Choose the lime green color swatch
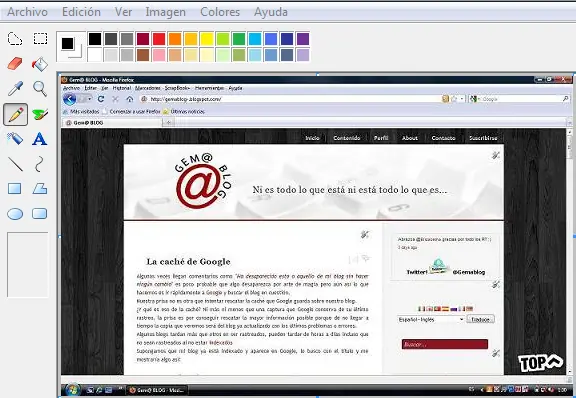The width and height of the screenshot is (576, 398). [x=223, y=39]
